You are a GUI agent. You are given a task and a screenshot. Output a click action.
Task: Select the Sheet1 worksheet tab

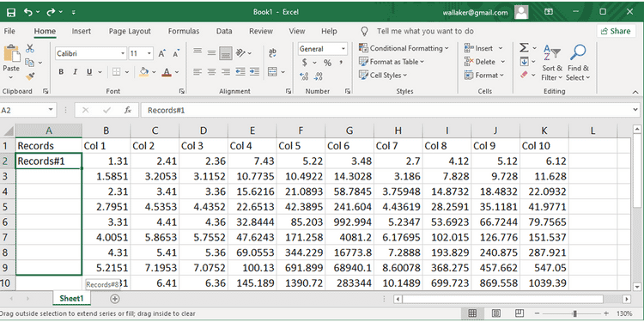[x=71, y=299]
